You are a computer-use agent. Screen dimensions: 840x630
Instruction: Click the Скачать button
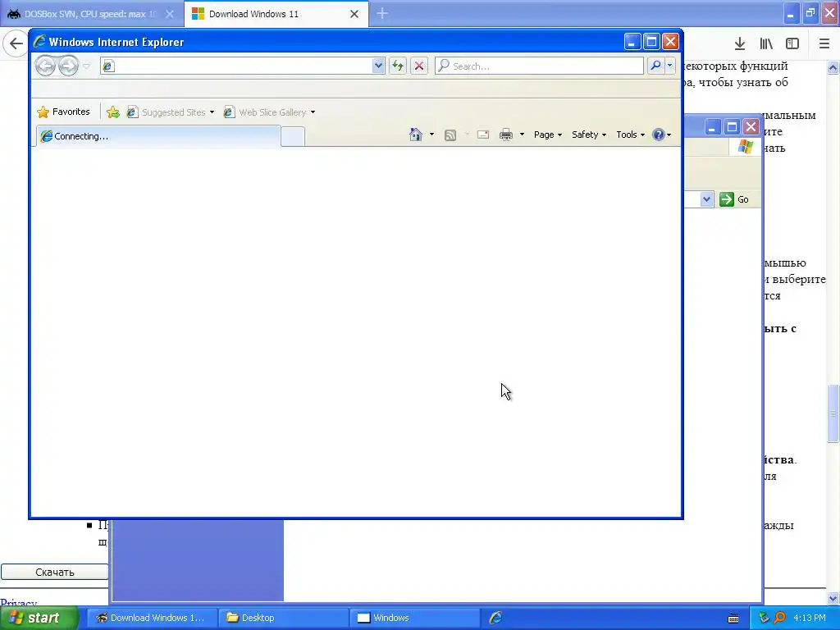click(55, 572)
